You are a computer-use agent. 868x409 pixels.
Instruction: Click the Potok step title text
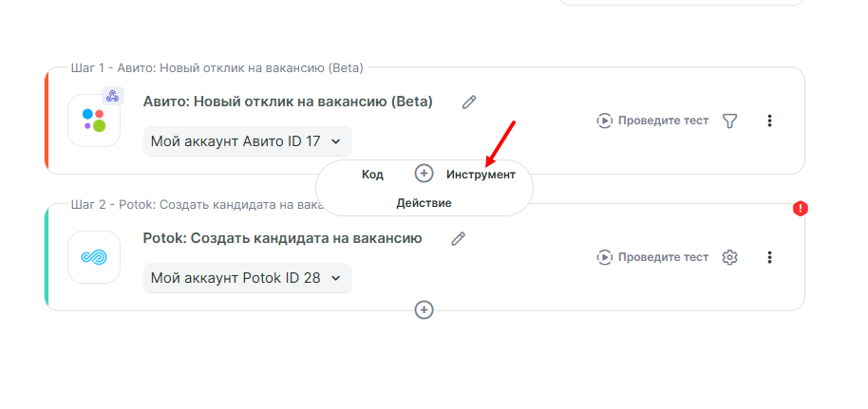pos(282,238)
